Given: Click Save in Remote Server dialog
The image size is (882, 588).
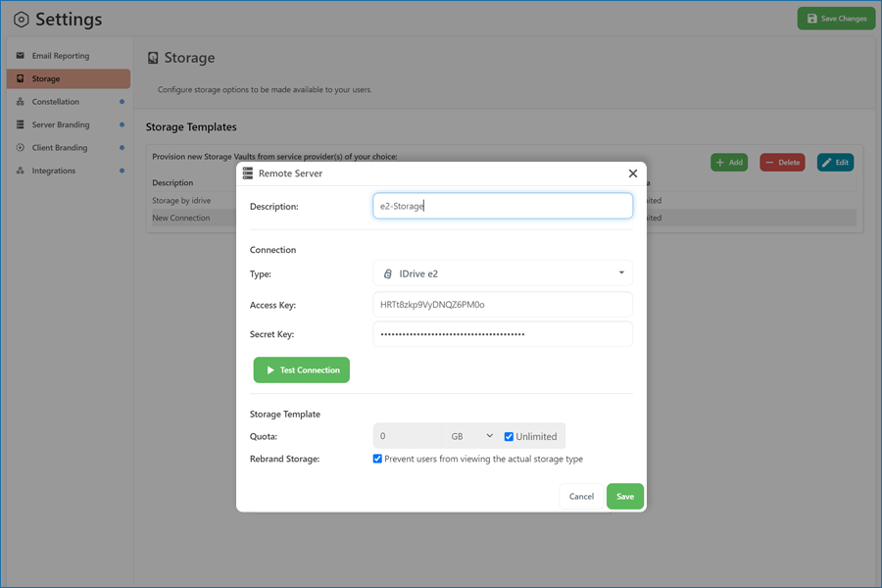Looking at the screenshot, I should 625,496.
